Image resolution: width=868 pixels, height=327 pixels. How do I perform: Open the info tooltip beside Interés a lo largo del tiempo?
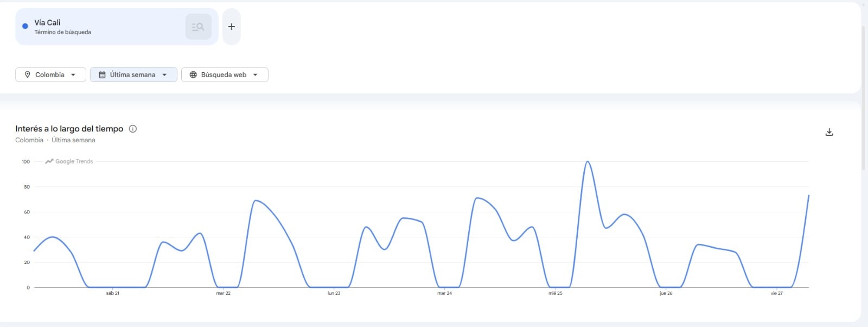click(132, 129)
